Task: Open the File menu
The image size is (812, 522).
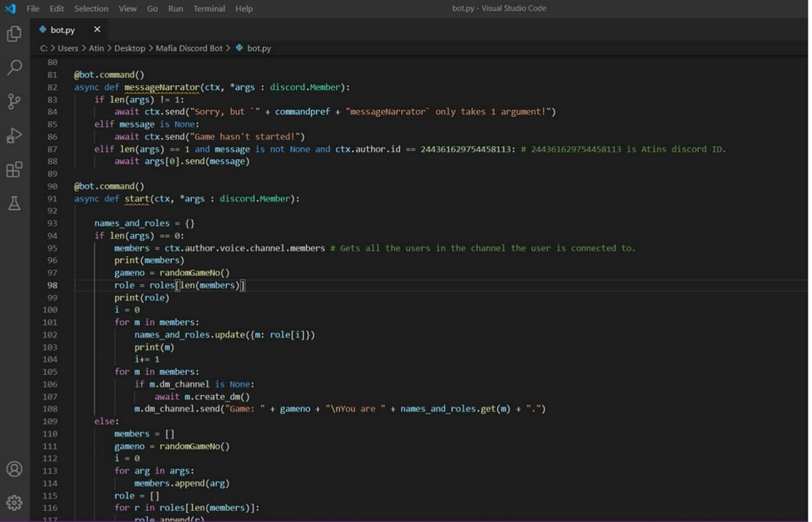Action: [33, 8]
